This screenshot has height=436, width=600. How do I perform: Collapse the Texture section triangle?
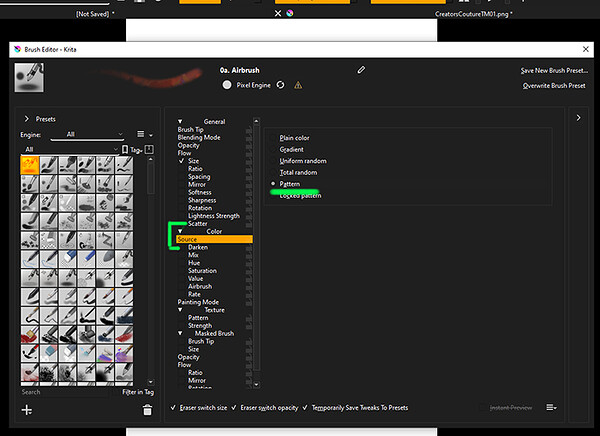(180, 310)
